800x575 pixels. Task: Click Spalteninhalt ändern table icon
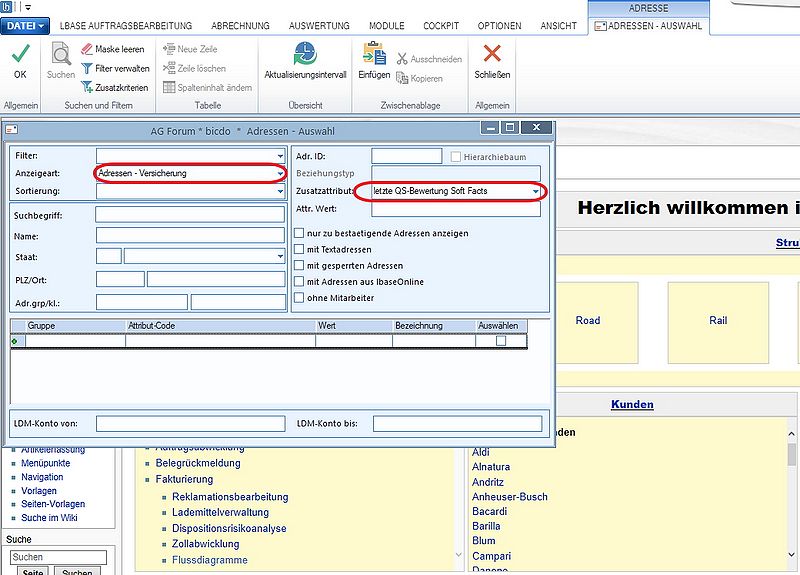pos(169,87)
